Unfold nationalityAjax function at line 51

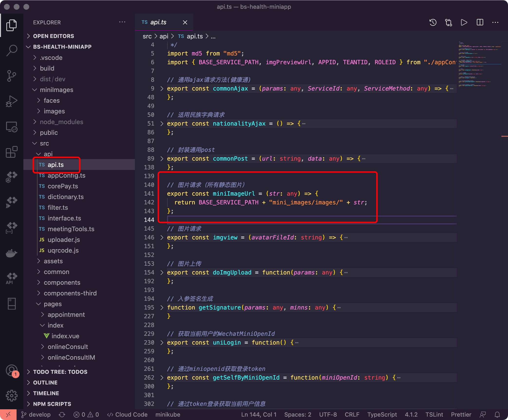tap(162, 124)
